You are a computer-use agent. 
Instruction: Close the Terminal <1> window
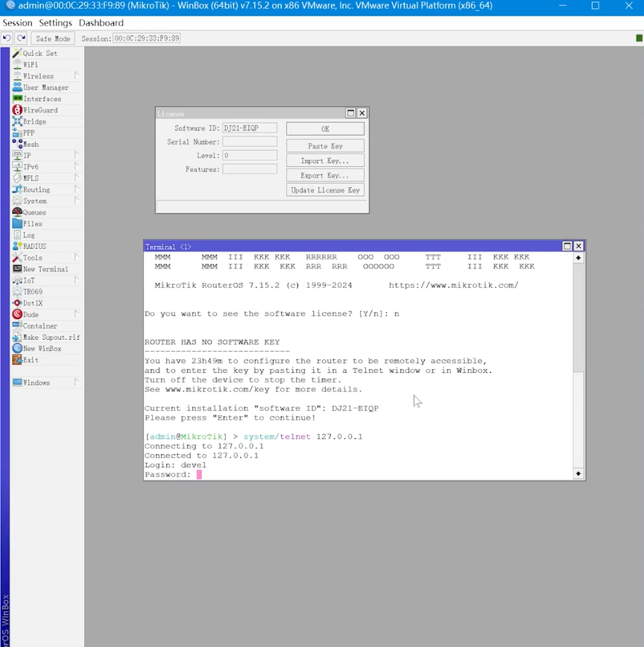coord(578,246)
